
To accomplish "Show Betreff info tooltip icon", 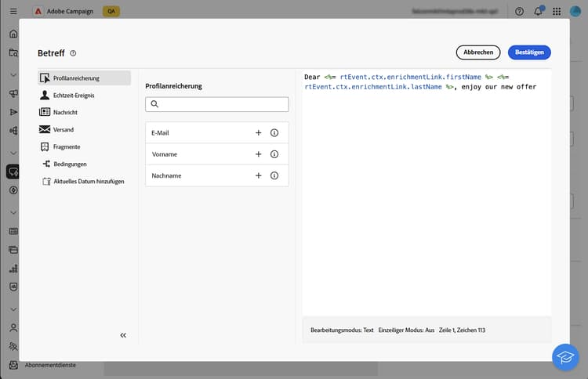I will (x=73, y=53).
